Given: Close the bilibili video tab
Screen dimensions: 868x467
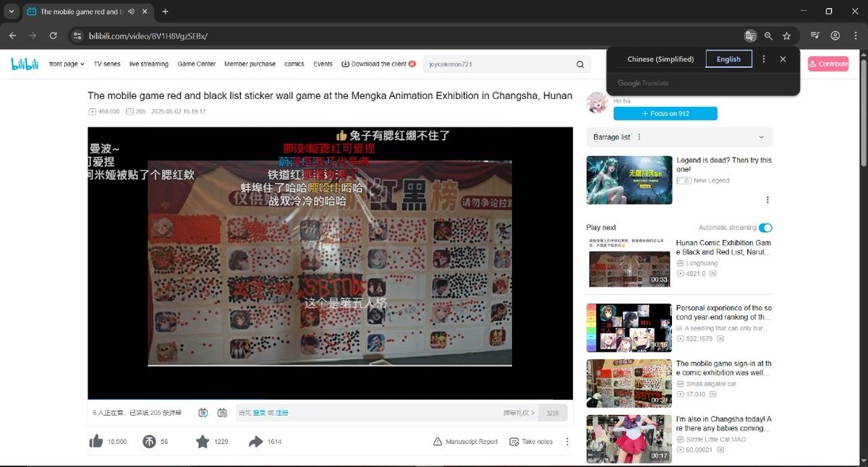Looking at the screenshot, I should point(145,12).
